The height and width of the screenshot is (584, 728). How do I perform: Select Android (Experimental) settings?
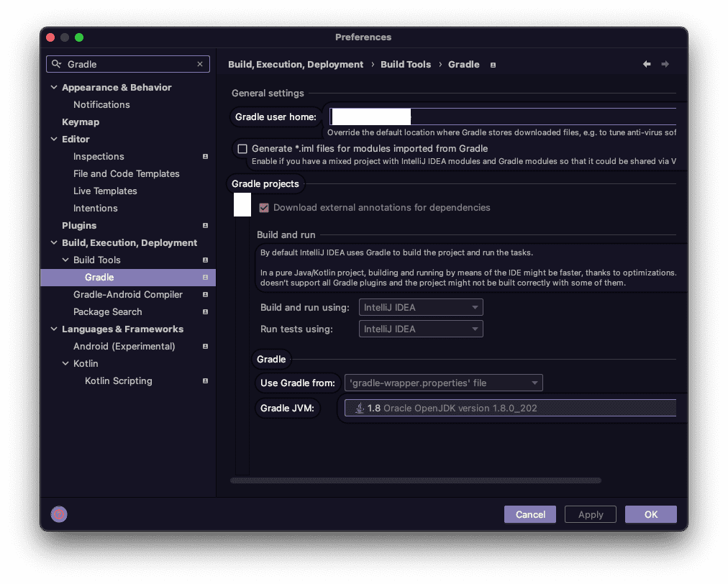pyautogui.click(x=124, y=347)
